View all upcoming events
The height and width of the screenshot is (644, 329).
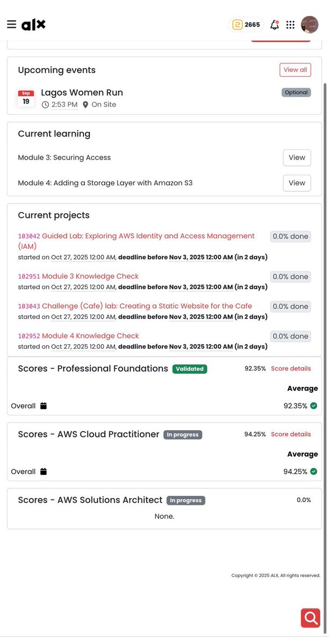pyautogui.click(x=295, y=70)
